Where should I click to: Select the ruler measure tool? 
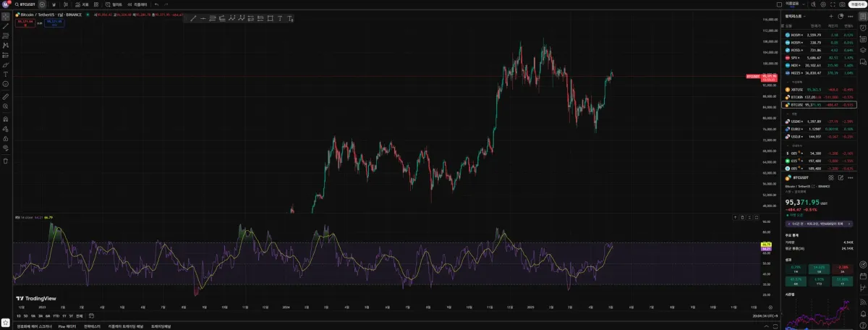coord(5,96)
